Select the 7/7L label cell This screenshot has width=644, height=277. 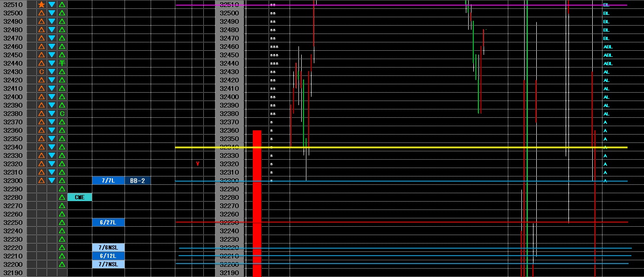pyautogui.click(x=108, y=181)
